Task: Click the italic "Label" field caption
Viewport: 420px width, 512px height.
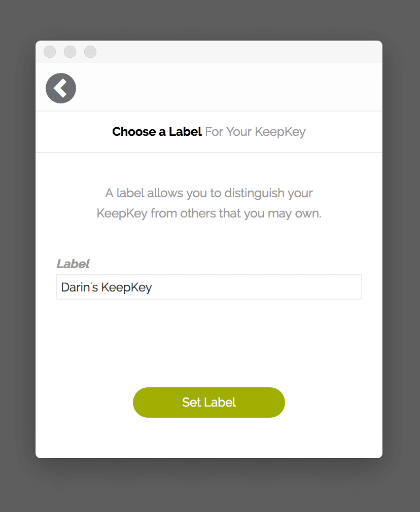Action: (73, 264)
